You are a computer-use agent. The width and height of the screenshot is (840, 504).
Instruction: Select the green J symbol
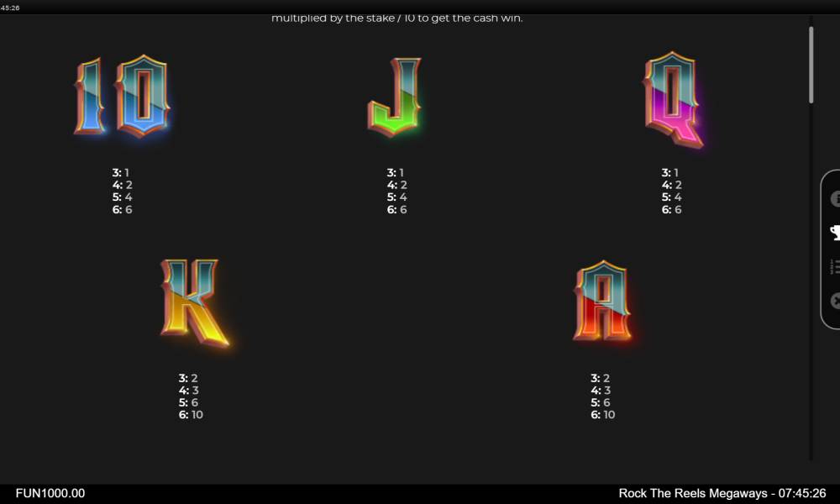click(393, 97)
